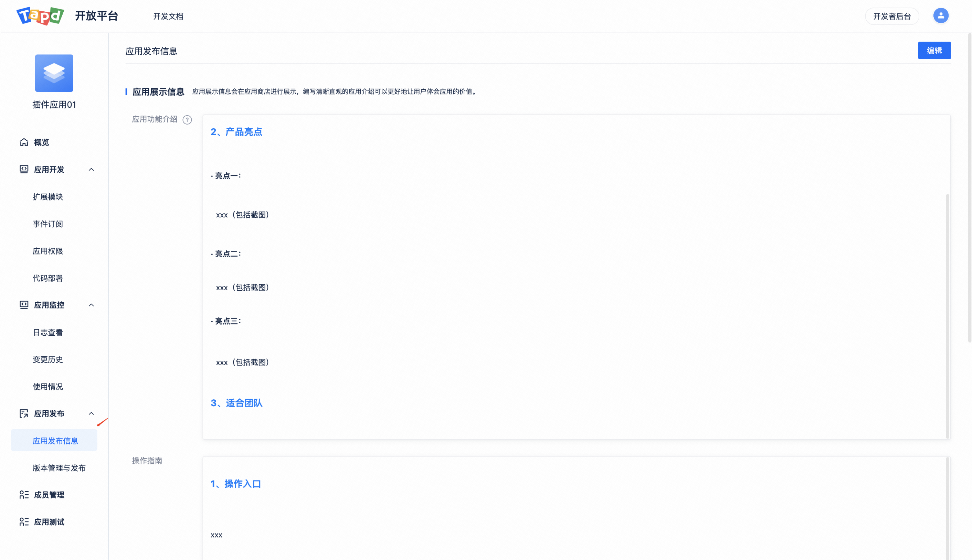Viewport: 972px width, 560px height.
Task: Collapse the 应用发布 section chevron
Action: 91,414
